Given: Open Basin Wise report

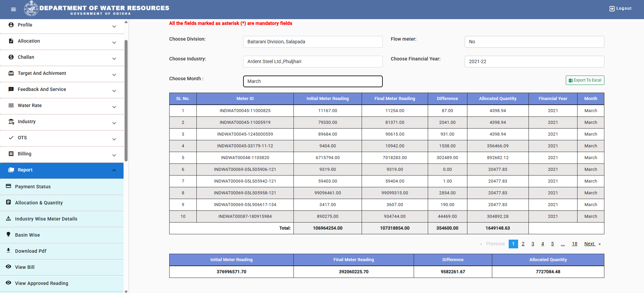Looking at the screenshot, I should 62,235.
